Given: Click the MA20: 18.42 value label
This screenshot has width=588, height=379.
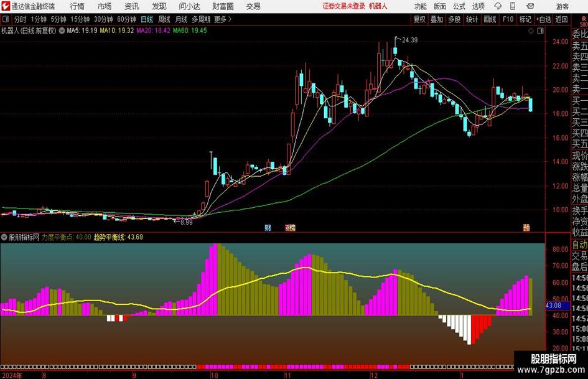Looking at the screenshot, I should (153, 30).
